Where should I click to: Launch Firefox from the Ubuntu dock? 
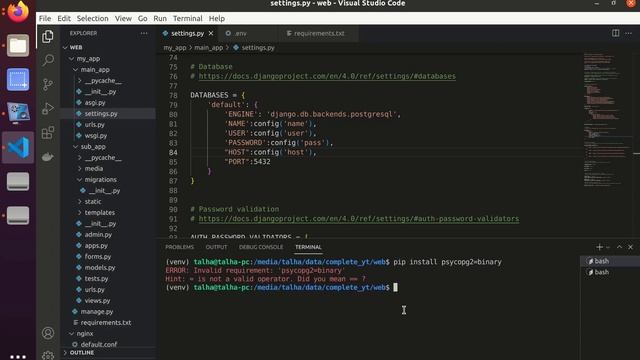click(x=18, y=12)
